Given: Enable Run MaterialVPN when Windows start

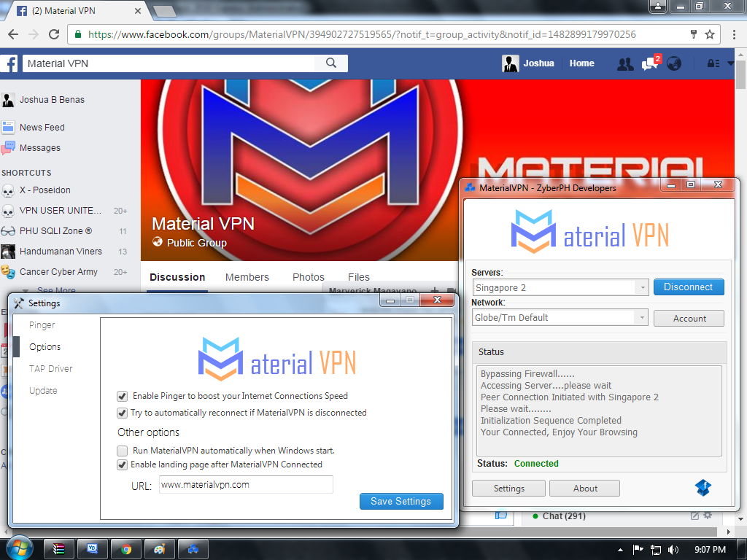Looking at the screenshot, I should [x=122, y=451].
